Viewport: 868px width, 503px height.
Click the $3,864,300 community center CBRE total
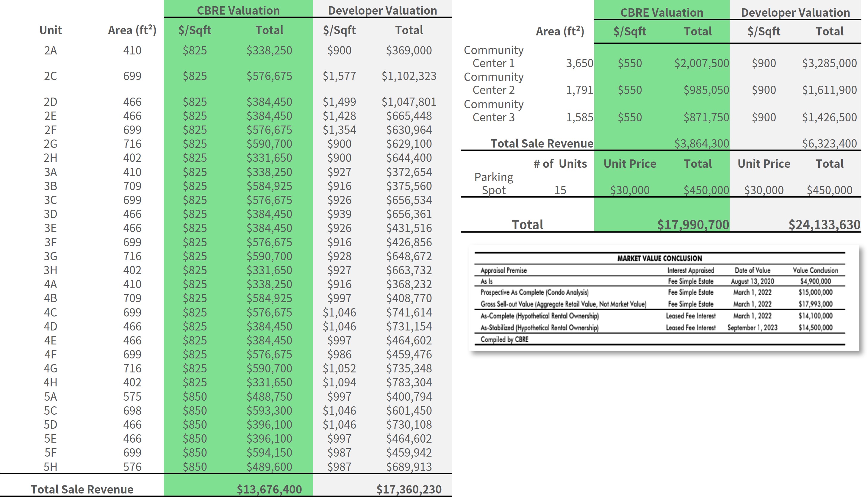[x=701, y=144]
